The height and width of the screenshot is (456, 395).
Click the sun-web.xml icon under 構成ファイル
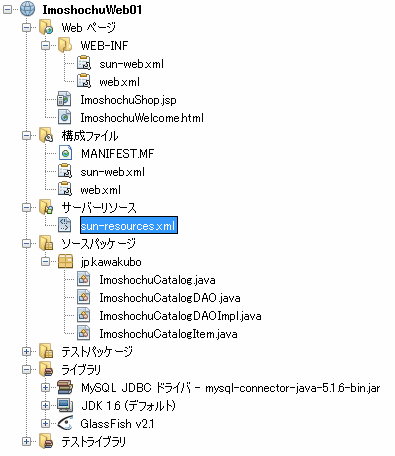point(65,171)
